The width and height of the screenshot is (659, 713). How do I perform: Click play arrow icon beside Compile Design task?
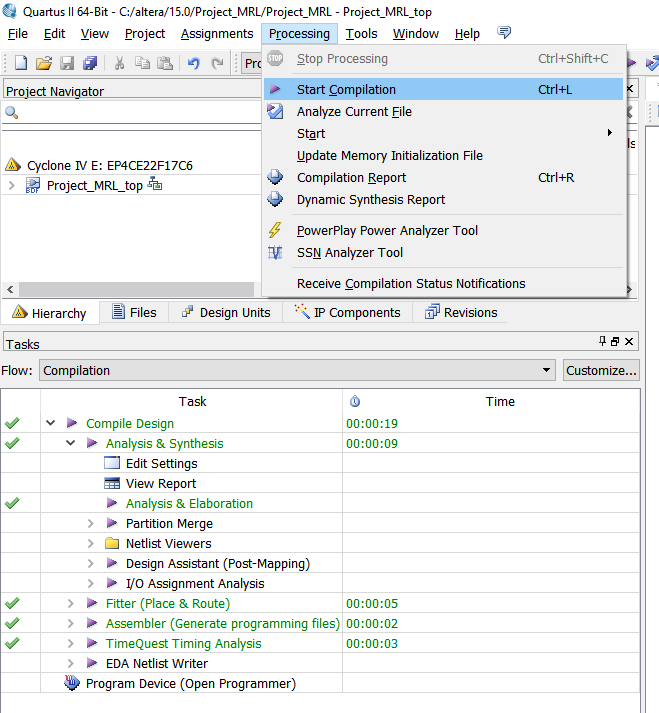(72, 423)
